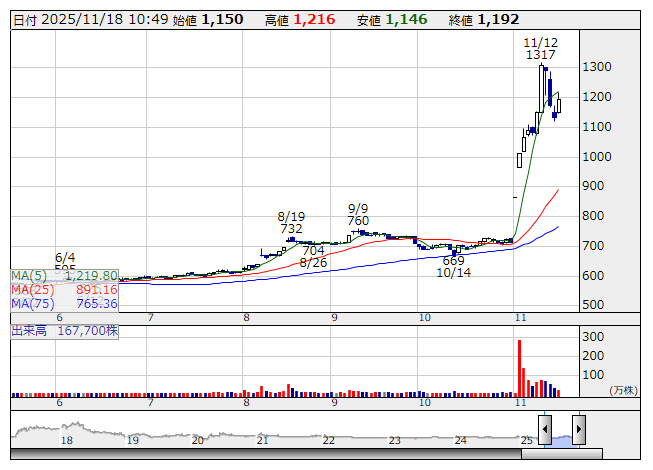The height and width of the screenshot is (470, 653).
Task: Click the 高値 1,216 value in header
Action: [x=304, y=20]
